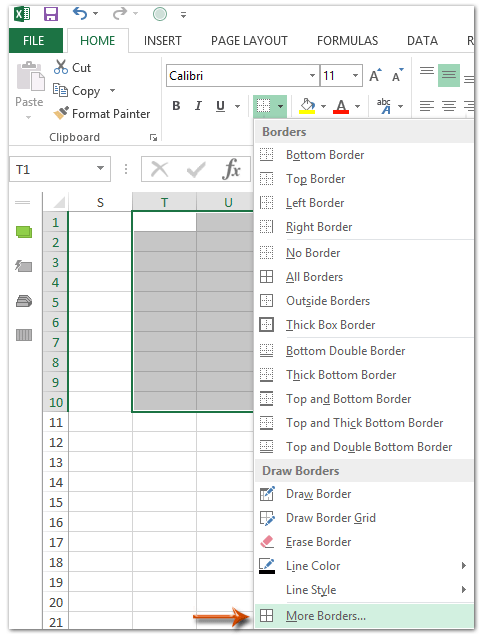490x636 pixels.
Task: Click the Name Box showing T1
Action: (x=60, y=169)
